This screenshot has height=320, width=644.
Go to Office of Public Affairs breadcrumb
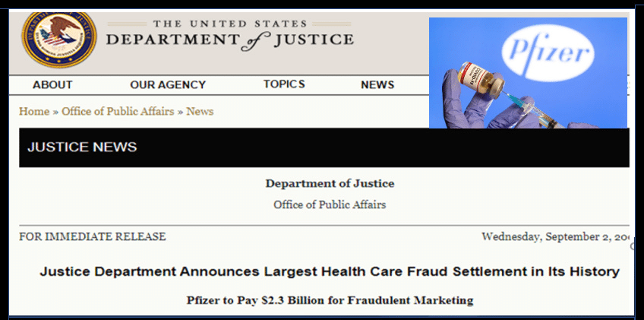pyautogui.click(x=118, y=112)
